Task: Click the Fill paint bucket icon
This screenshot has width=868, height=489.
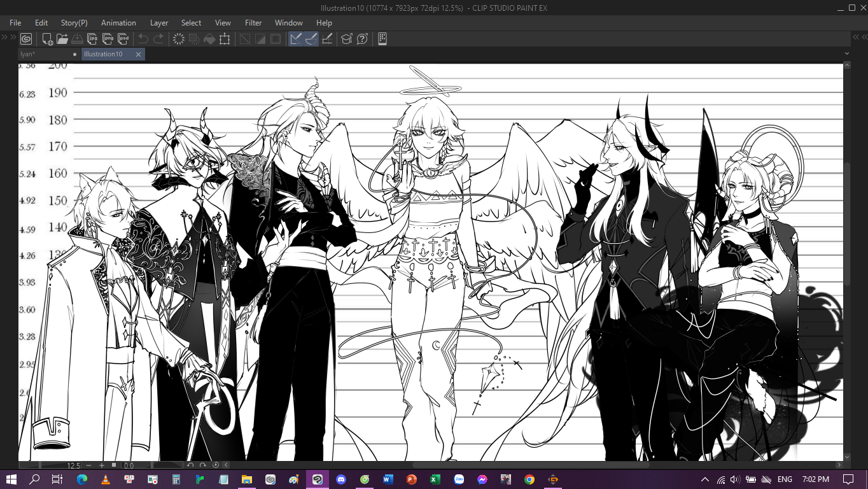Action: pos(209,39)
